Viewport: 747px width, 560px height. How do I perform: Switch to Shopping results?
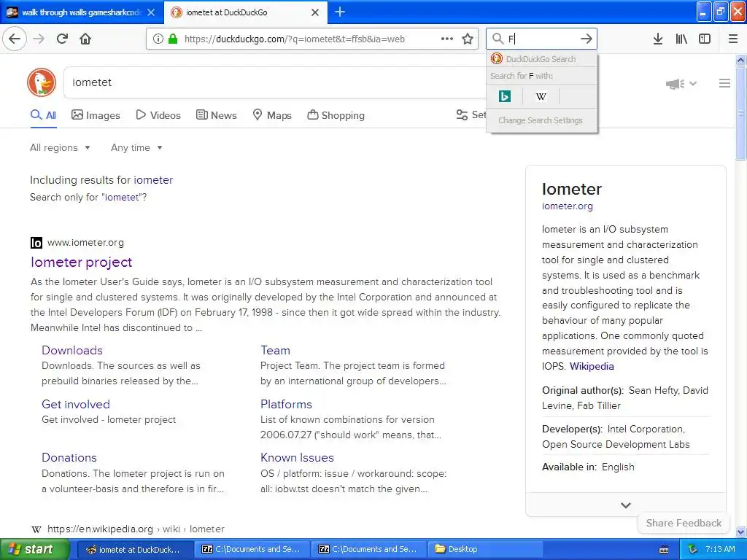tap(336, 115)
